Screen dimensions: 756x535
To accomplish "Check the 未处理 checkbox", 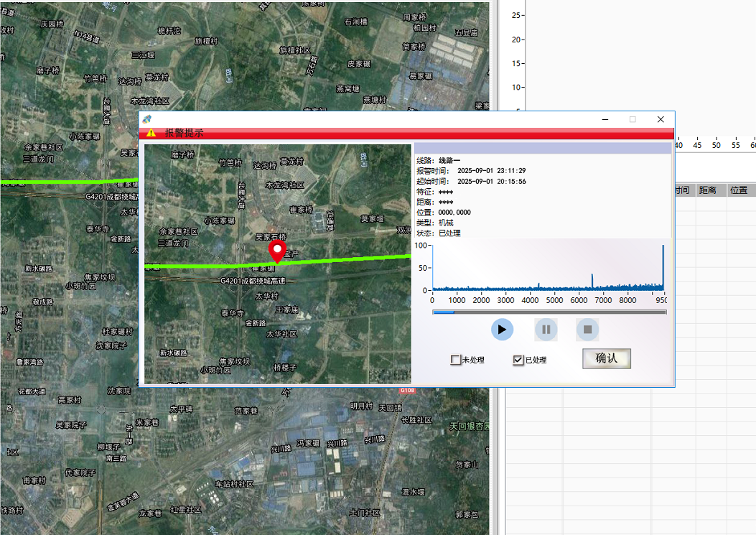I will [455, 360].
